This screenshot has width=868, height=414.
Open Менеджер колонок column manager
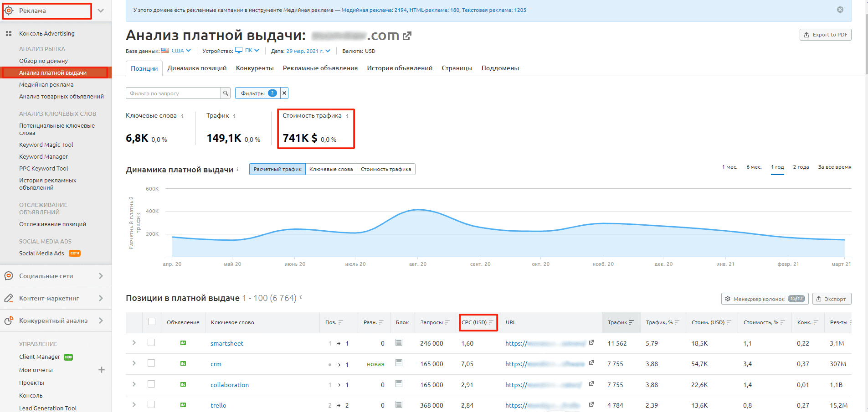[x=764, y=299]
